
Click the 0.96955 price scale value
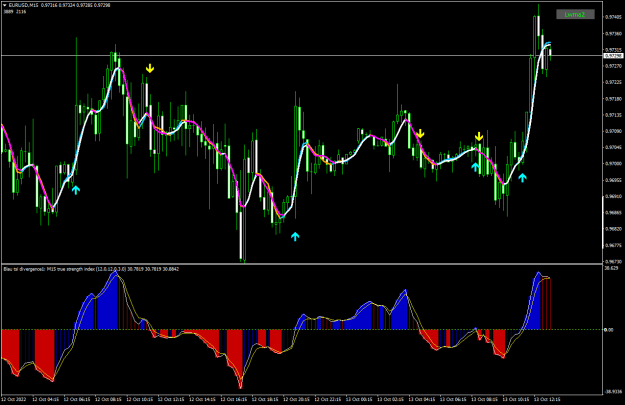pos(613,180)
